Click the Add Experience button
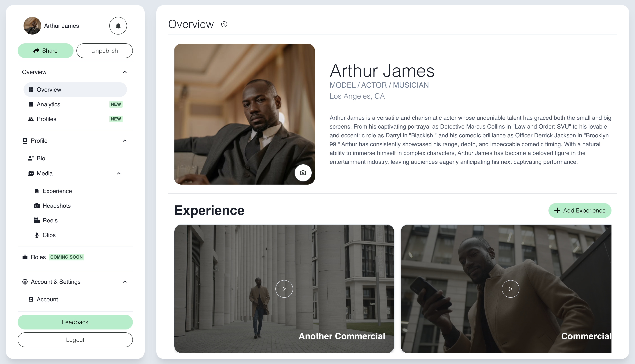 [x=580, y=210]
